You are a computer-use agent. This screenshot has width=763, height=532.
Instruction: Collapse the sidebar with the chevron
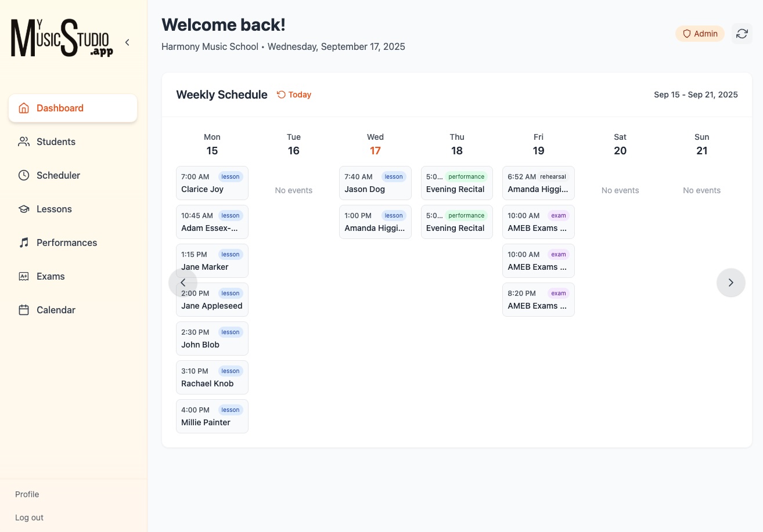point(127,42)
